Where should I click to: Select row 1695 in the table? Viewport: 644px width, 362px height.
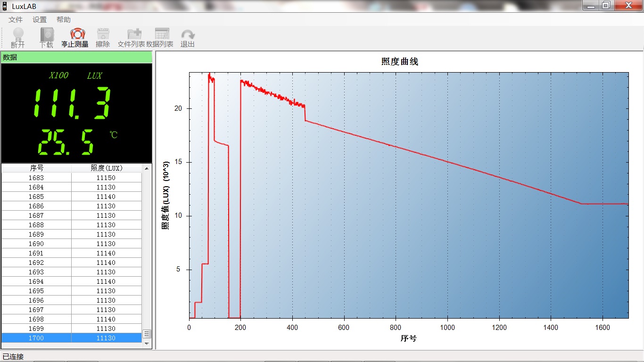coord(72,291)
